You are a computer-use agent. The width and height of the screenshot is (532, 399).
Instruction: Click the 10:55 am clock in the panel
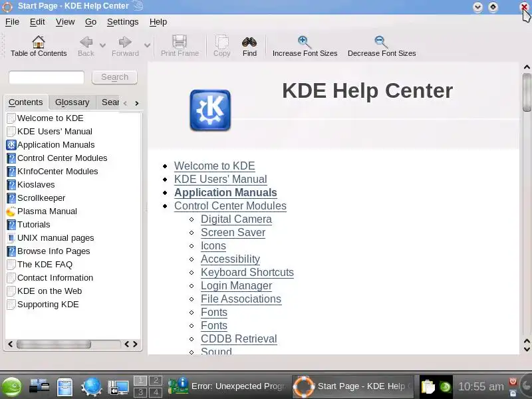click(x=481, y=386)
